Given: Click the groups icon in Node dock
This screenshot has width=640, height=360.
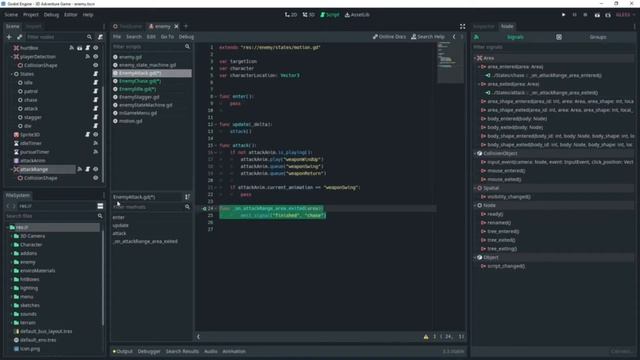Looking at the screenshot, I should tap(559, 37).
